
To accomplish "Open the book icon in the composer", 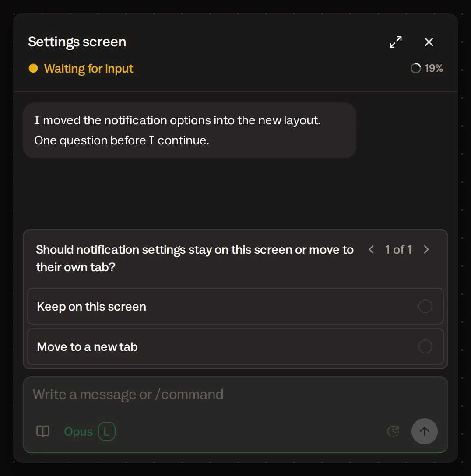I will coord(43,431).
